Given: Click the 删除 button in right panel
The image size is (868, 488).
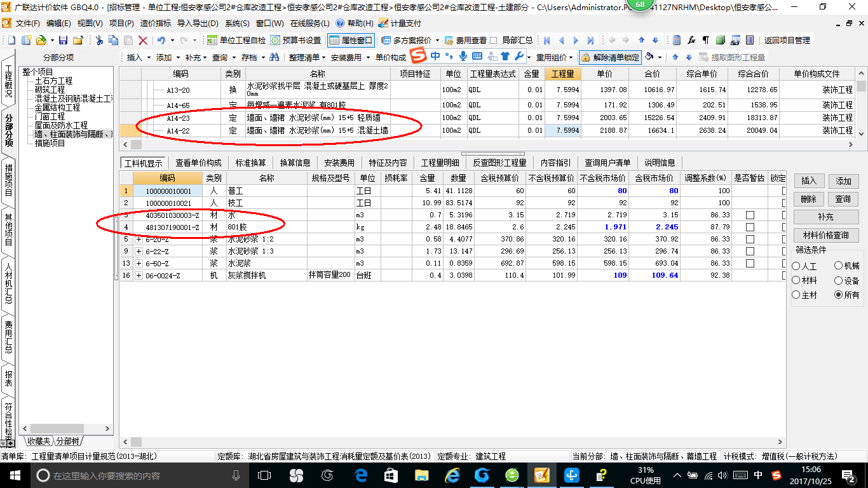Looking at the screenshot, I should click(x=808, y=199).
